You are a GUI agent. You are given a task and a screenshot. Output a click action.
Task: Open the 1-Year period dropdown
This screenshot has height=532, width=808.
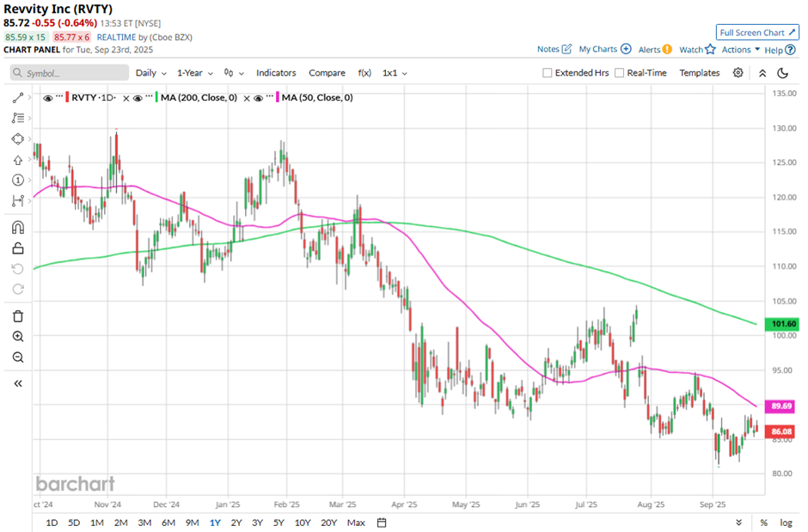pyautogui.click(x=195, y=73)
